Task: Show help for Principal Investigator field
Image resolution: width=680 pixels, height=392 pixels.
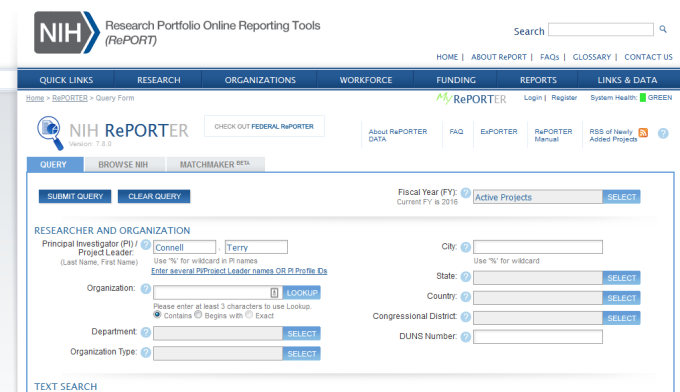Action: tap(146, 245)
